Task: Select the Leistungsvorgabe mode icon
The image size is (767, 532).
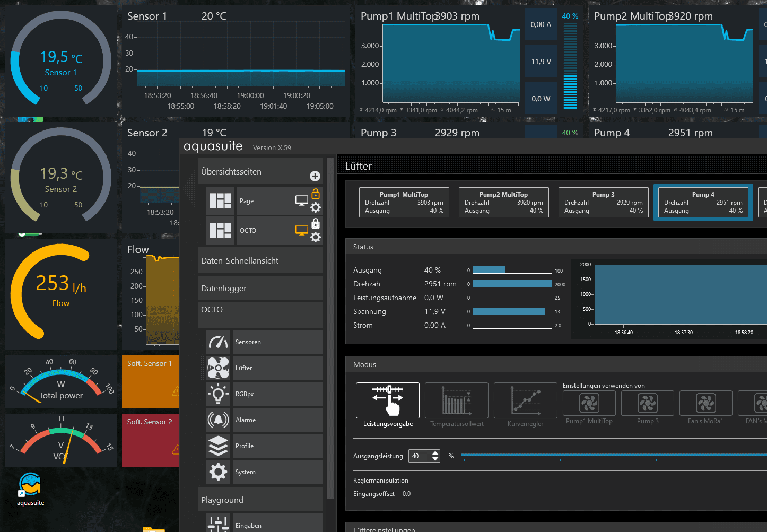Action: (x=388, y=400)
